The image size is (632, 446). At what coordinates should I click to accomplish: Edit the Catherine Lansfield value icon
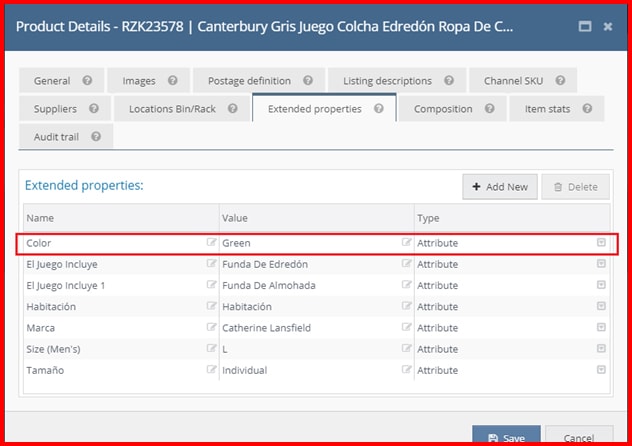[x=407, y=327]
